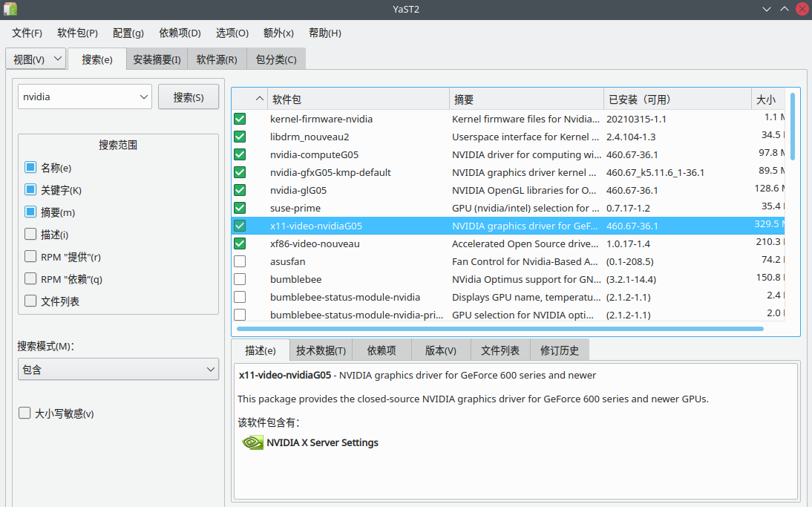
Task: Select the bumblebee-status-module-nvidia-pri... package row
Action: coord(508,315)
